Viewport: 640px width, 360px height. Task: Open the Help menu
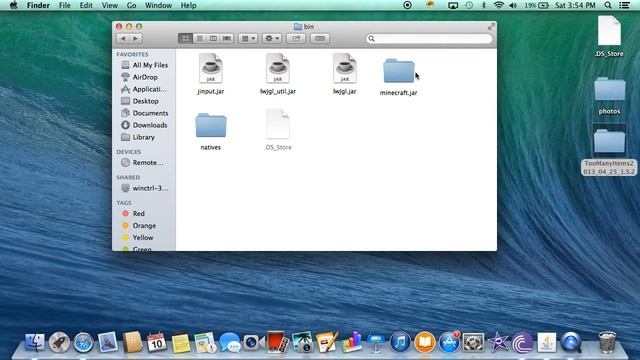click(188, 5)
